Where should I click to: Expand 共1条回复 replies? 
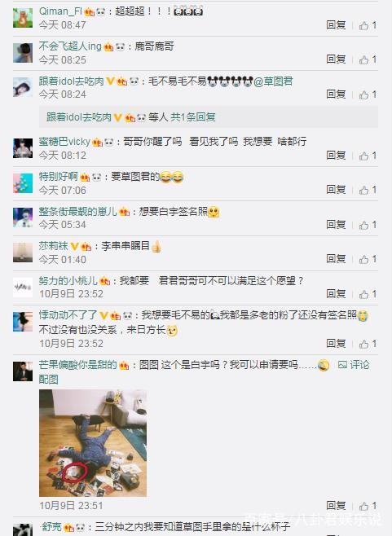tap(193, 117)
